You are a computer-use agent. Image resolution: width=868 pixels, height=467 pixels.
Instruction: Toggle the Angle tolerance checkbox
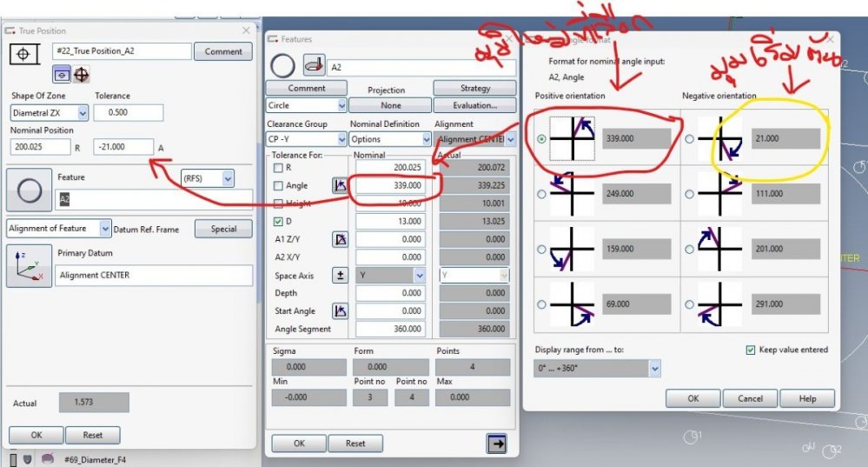(278, 185)
